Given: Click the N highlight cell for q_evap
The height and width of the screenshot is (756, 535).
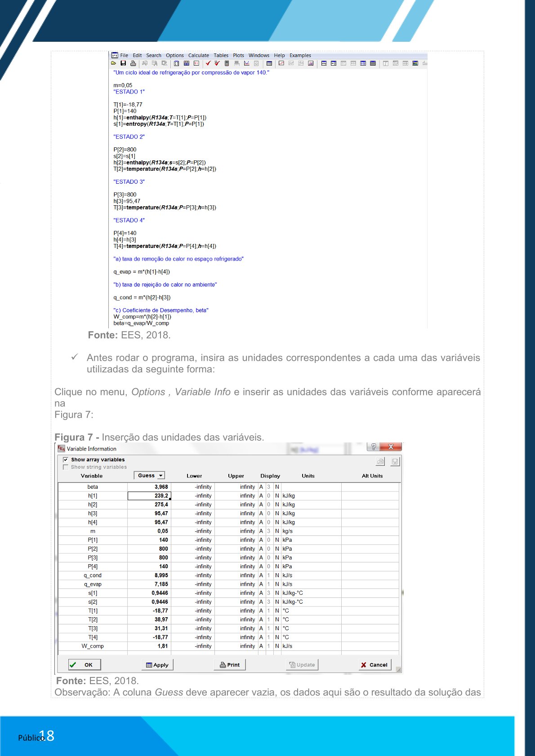Looking at the screenshot, I should [x=277, y=584].
